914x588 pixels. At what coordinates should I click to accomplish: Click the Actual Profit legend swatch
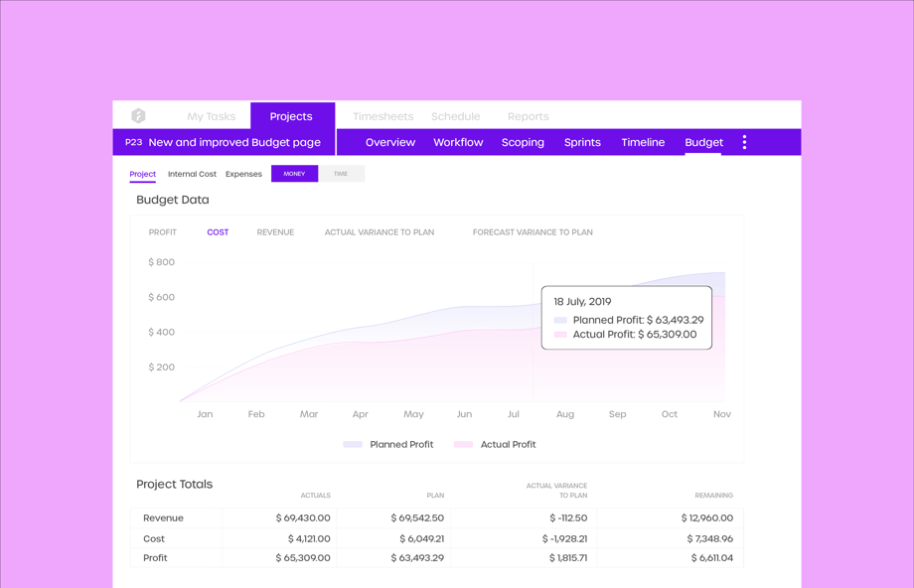click(x=463, y=445)
